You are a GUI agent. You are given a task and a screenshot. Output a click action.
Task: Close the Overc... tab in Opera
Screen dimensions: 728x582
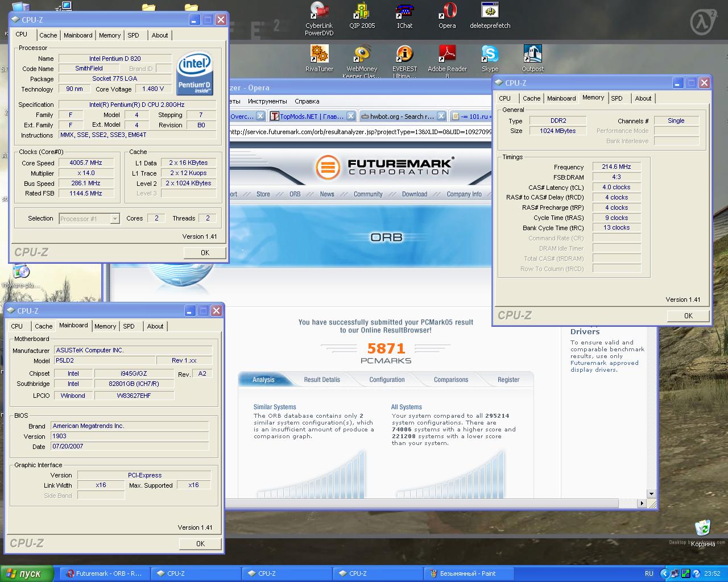click(260, 116)
